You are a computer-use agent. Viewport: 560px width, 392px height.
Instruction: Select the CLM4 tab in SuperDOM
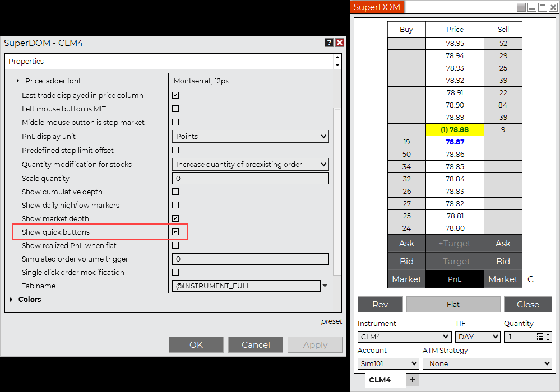(385, 380)
